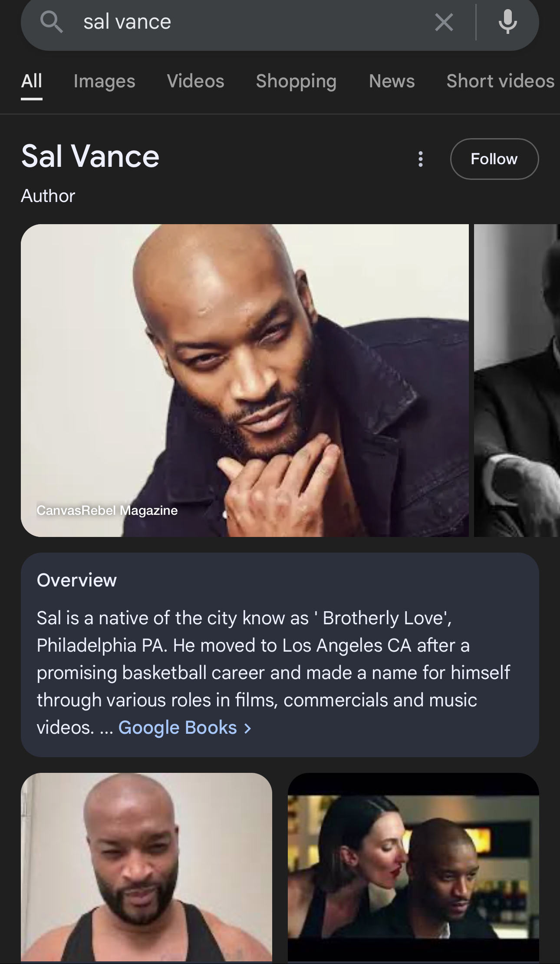Viewport: 560px width, 964px height.
Task: Open the Google Books link
Action: click(x=178, y=728)
